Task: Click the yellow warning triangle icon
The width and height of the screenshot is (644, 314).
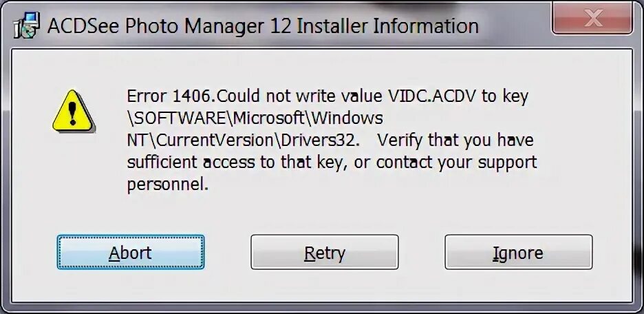Action: [x=74, y=111]
